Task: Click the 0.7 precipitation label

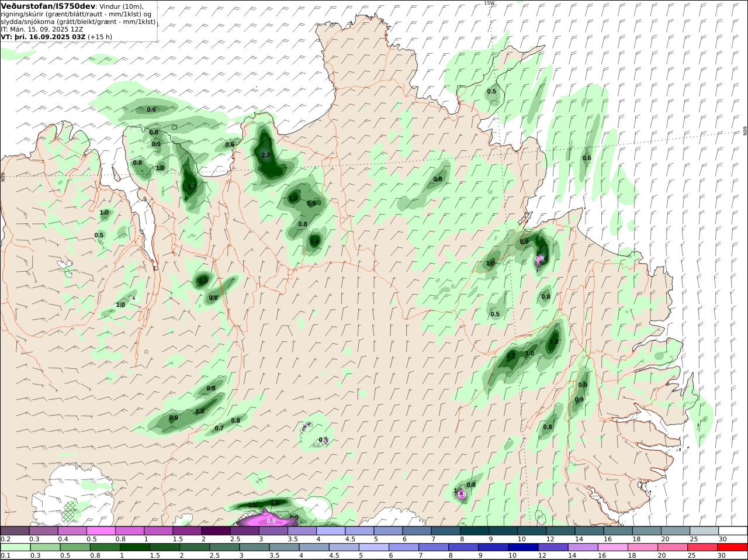Action: 219,428
